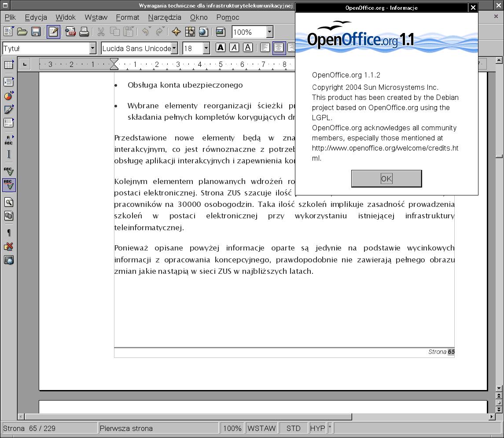This screenshot has height=438, width=504.
Task: Toggle AutoSpellcheck in the sidebar
Action: [x=9, y=185]
